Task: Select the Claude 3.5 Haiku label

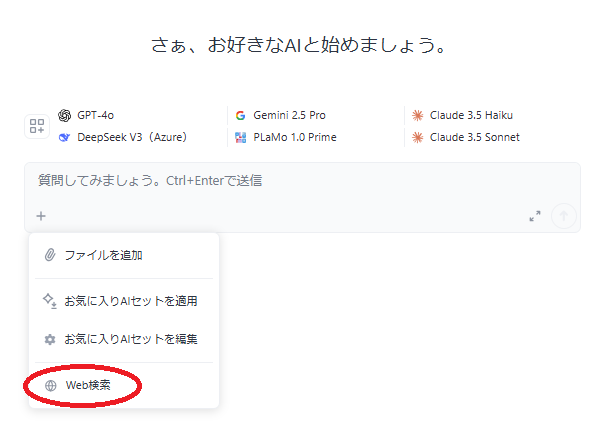Action: tap(471, 115)
